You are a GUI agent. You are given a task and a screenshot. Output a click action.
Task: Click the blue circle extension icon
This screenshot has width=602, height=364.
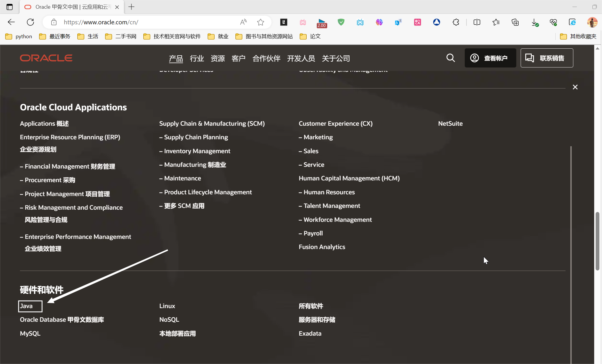(x=437, y=22)
